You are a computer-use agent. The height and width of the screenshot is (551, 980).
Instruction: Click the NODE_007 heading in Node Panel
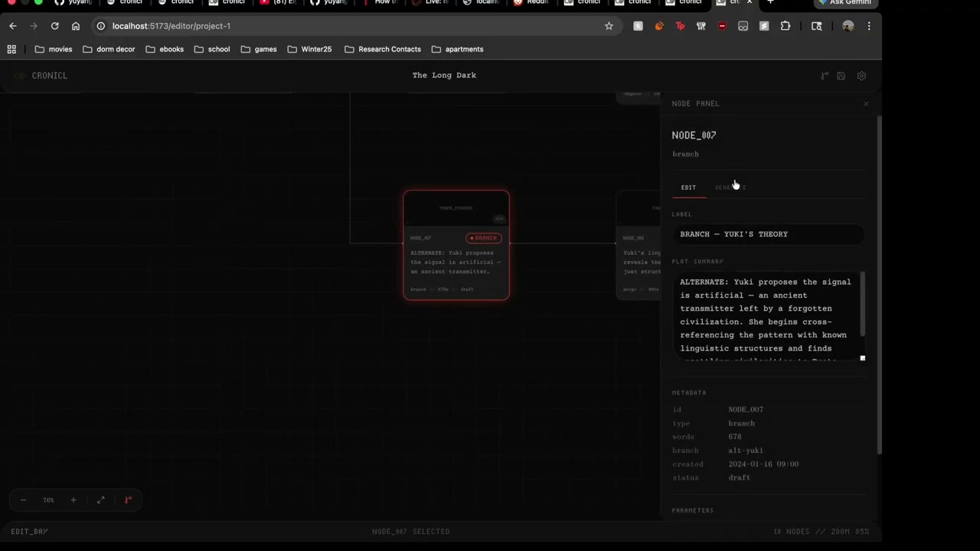694,135
